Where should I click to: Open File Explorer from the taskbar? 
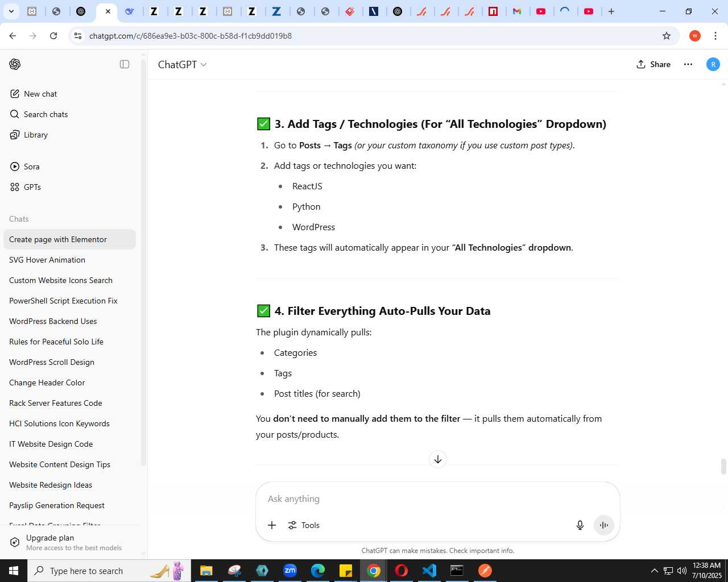[206, 571]
